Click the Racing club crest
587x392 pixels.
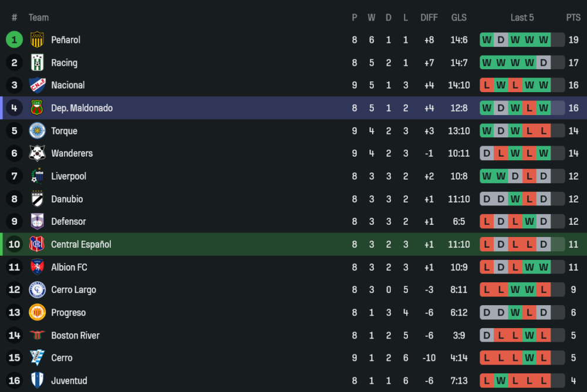tap(37, 63)
